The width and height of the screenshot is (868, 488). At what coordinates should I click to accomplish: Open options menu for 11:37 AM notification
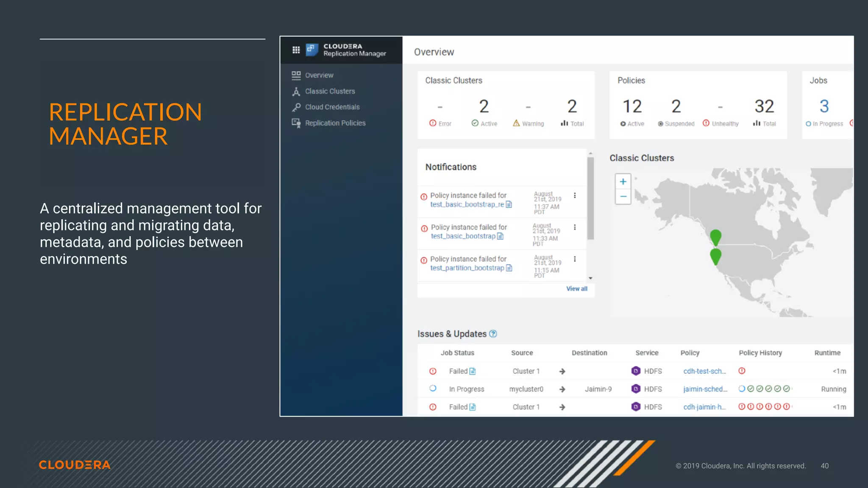(x=575, y=195)
